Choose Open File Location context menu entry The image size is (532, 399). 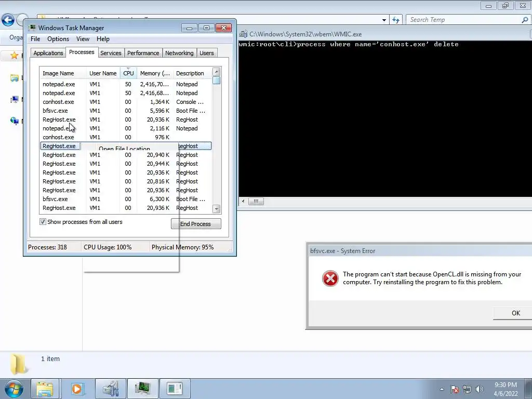click(x=124, y=148)
